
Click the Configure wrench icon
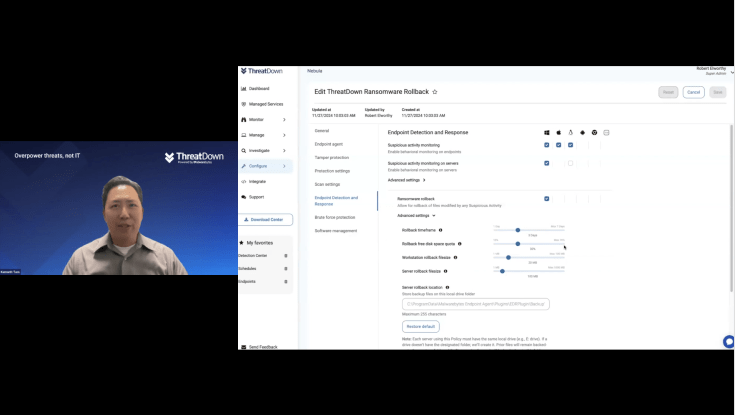243,166
